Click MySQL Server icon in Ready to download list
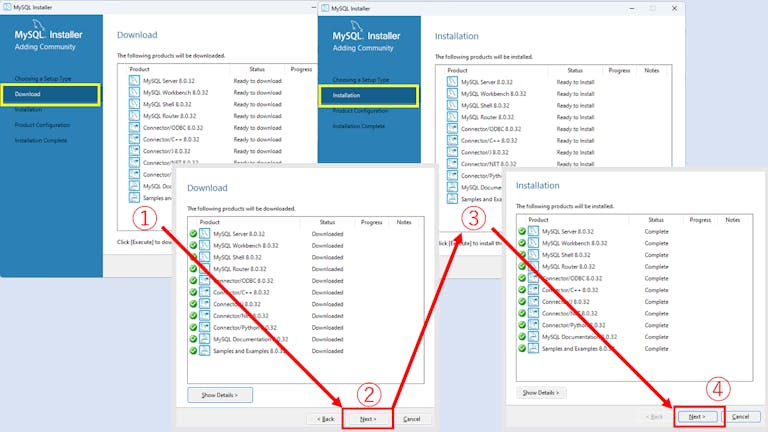Image resolution: width=768 pixels, height=432 pixels. [134, 81]
